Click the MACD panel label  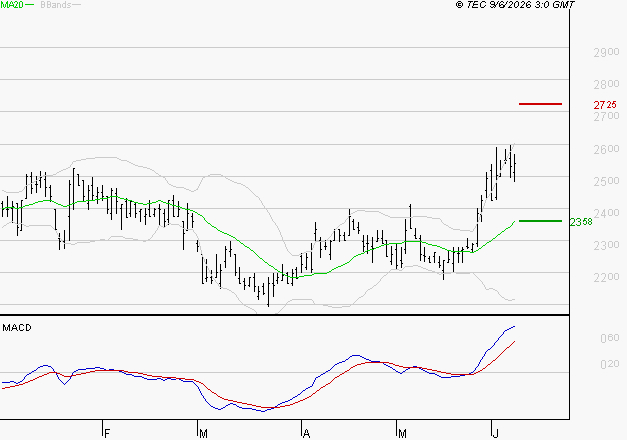(x=17, y=328)
